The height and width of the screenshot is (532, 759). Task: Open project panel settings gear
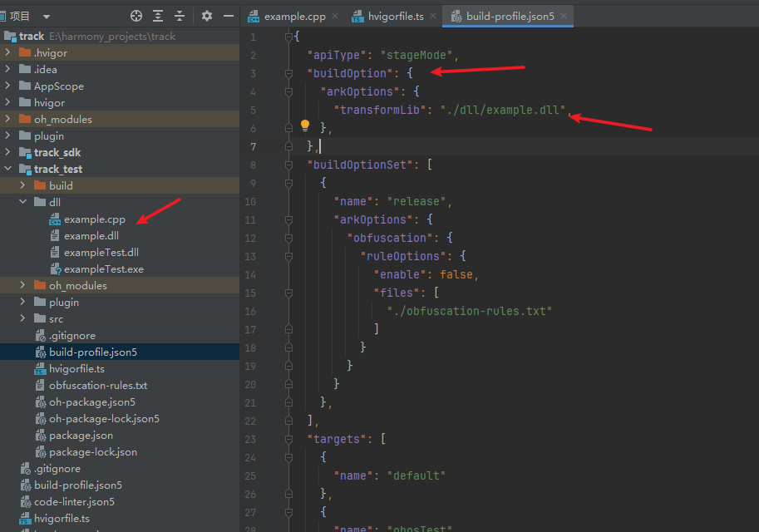click(207, 16)
